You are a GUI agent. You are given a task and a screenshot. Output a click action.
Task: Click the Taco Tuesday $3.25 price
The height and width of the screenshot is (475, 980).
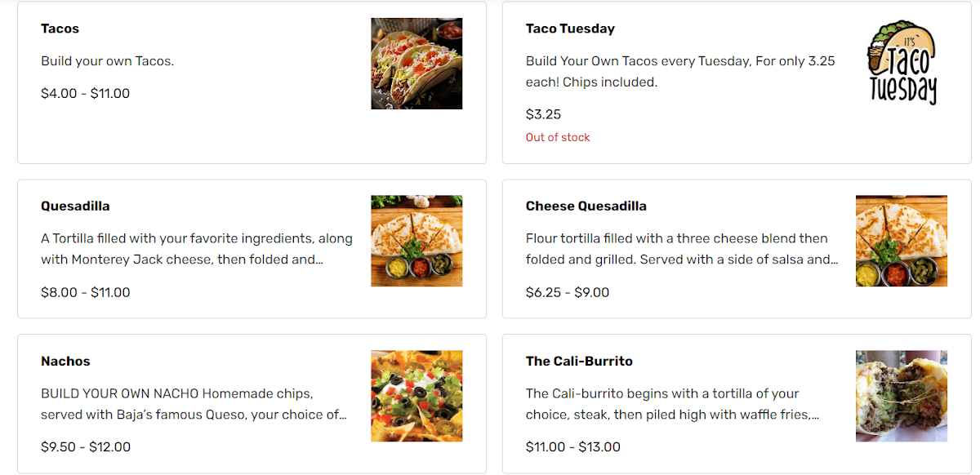543,114
